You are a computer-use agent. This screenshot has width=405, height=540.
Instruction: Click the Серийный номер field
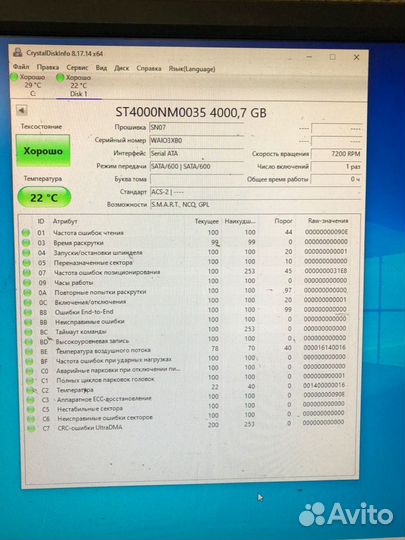point(197,141)
